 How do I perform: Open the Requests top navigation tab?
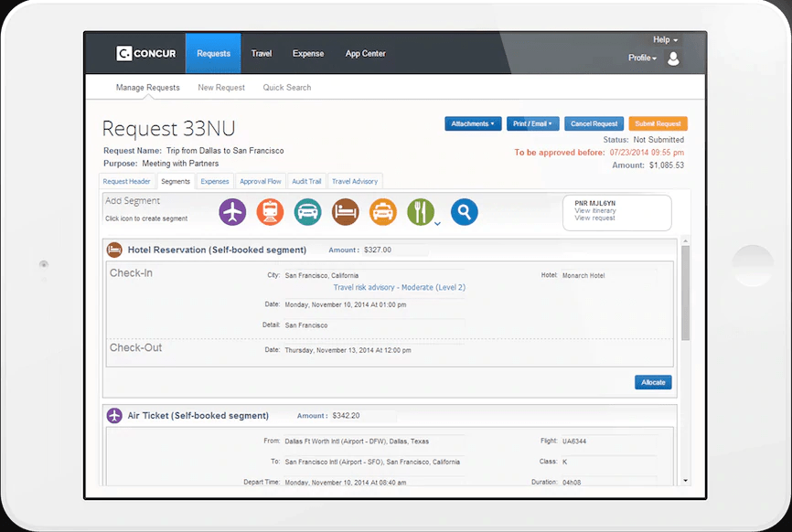tap(213, 54)
